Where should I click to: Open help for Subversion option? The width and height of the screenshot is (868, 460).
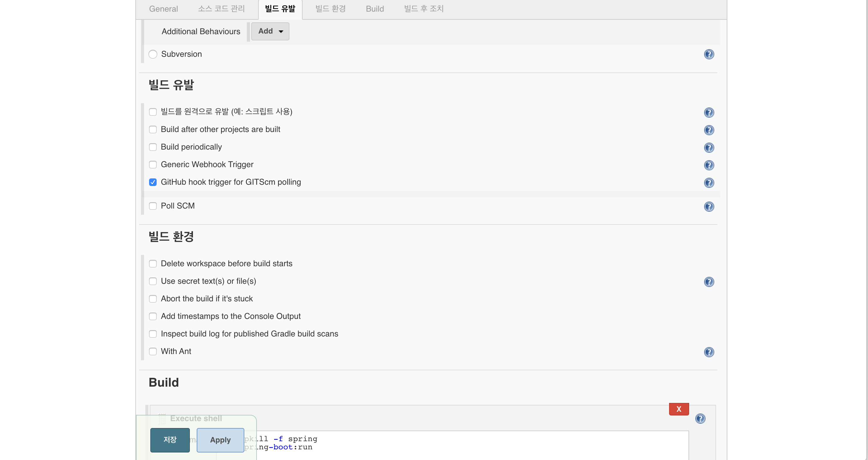pos(709,54)
